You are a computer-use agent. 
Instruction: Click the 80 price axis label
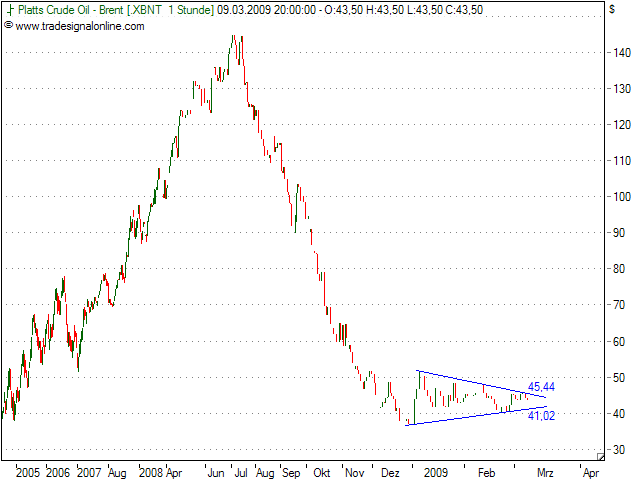coord(619,269)
